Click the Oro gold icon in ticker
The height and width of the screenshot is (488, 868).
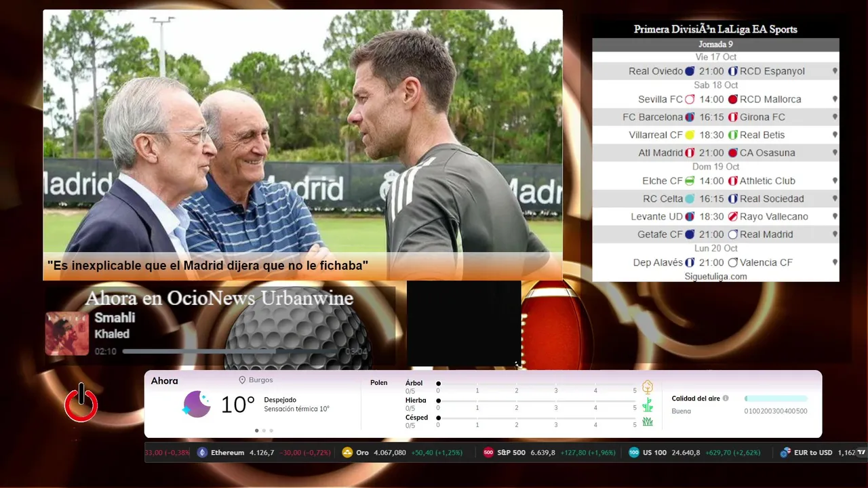coord(347,453)
